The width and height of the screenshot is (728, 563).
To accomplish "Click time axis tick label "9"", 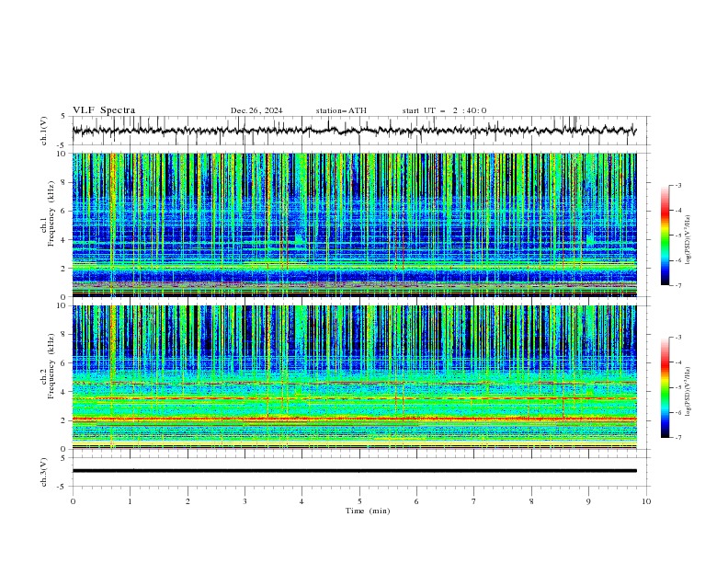I will click(588, 501).
